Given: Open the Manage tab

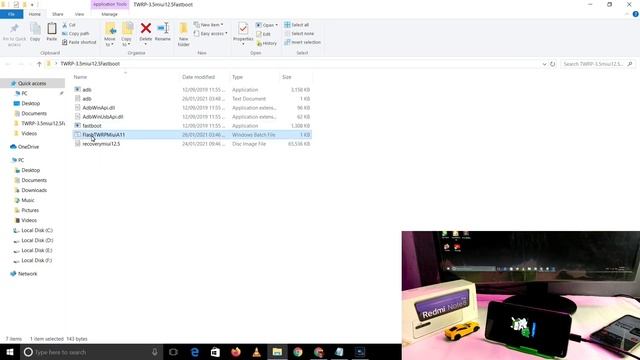Looking at the screenshot, I should click(109, 14).
